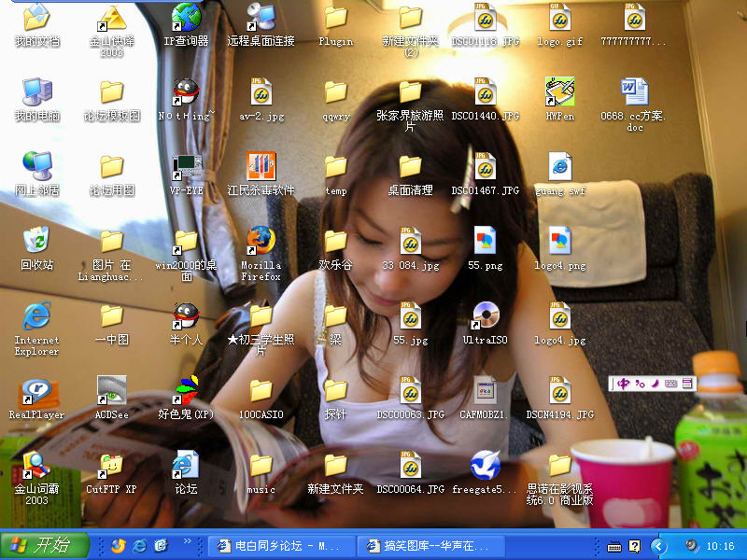
Task: Launch the CutFTP XP shortcut
Action: pyautogui.click(x=111, y=466)
